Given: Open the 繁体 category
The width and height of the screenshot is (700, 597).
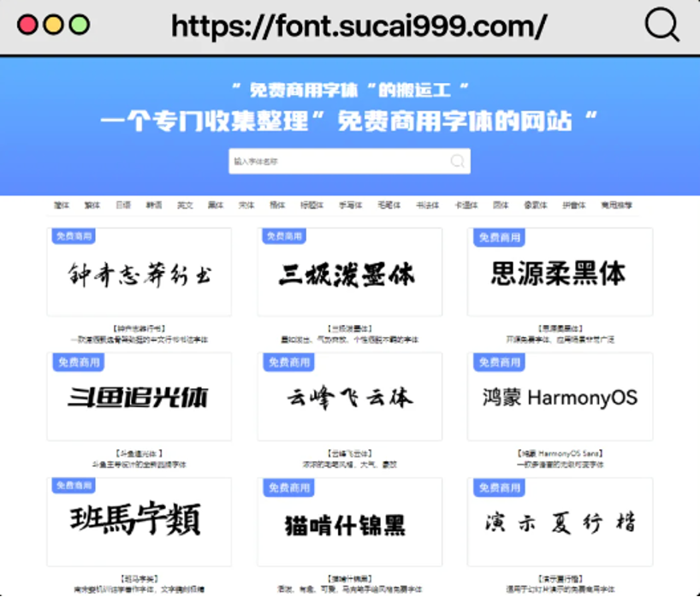Looking at the screenshot, I should click(92, 205).
